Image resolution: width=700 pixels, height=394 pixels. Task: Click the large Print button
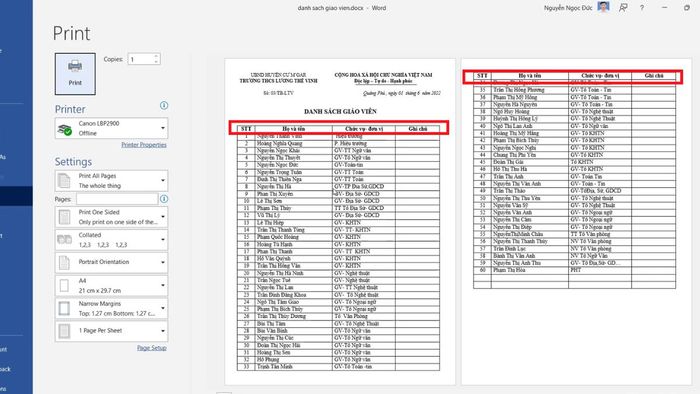click(75, 74)
